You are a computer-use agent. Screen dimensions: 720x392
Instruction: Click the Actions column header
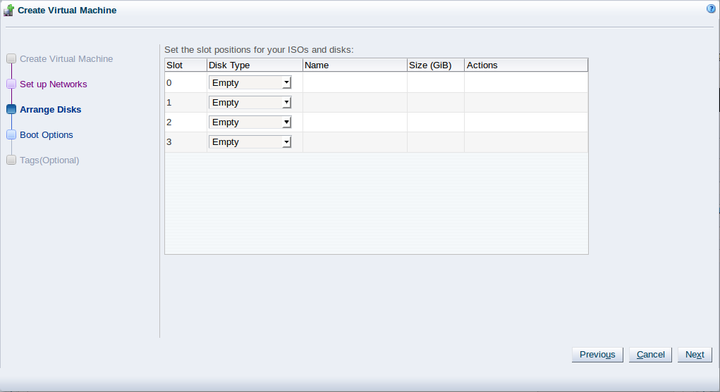[526, 65]
